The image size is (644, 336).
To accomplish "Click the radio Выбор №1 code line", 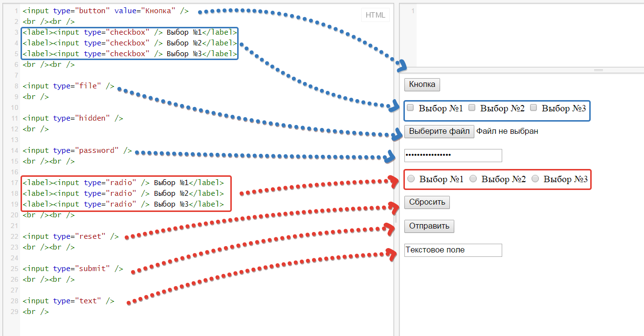I will (123, 183).
